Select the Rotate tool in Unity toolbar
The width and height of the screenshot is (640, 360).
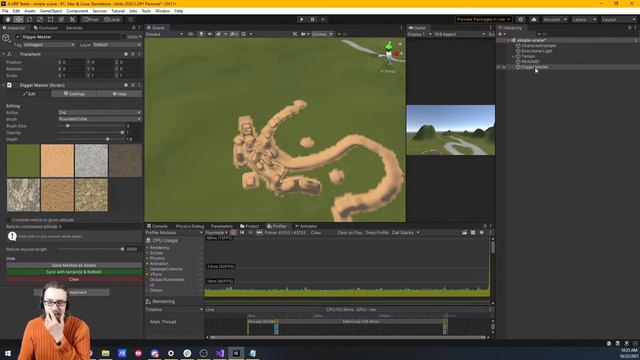[29, 20]
